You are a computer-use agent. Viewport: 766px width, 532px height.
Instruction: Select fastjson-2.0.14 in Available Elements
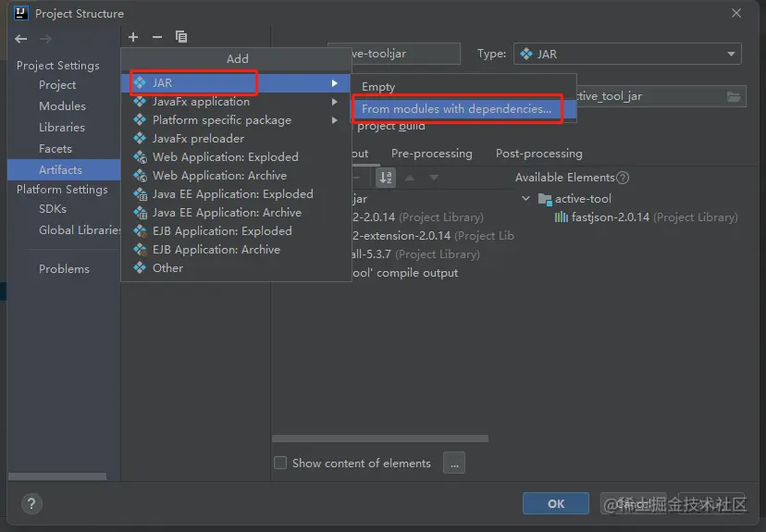coord(646,217)
